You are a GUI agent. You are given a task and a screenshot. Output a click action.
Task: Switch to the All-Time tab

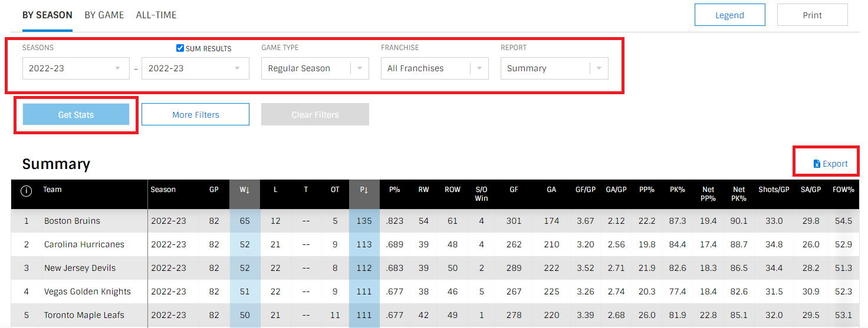pos(156,15)
